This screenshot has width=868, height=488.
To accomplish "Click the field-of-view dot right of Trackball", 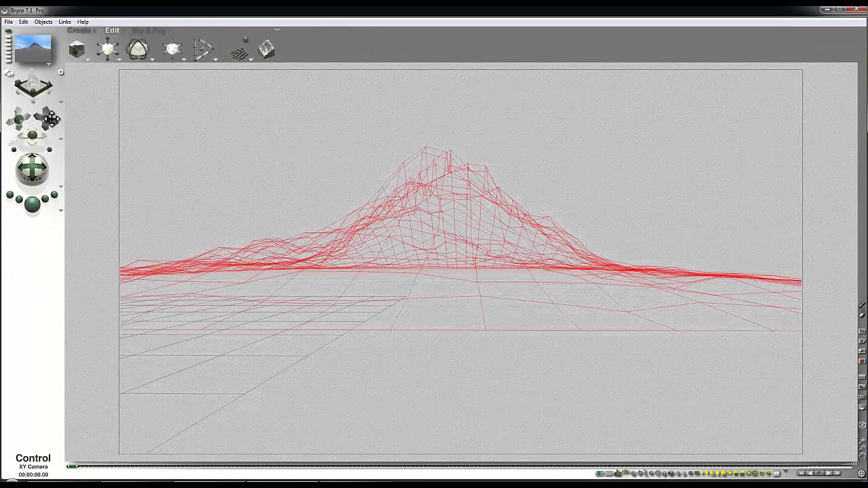I will pos(50,149).
